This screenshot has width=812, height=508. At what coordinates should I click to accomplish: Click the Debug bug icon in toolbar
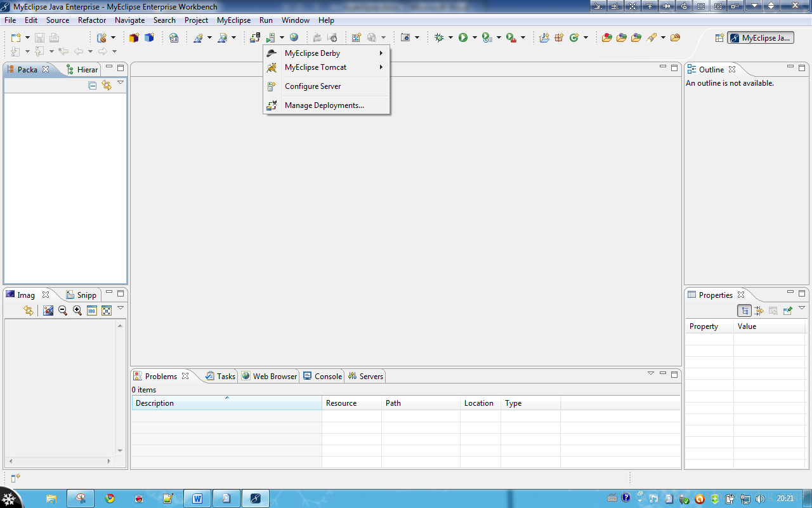[x=440, y=38]
